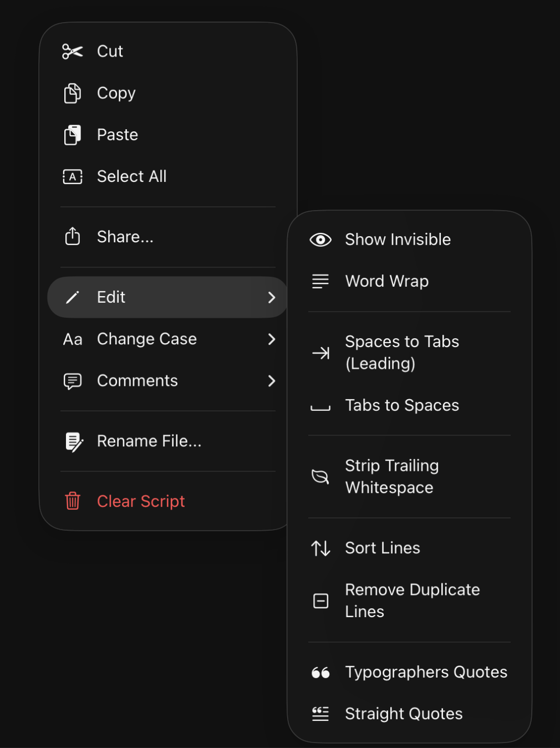Open the Share... menu entry
The image size is (560, 748).
pos(168,237)
